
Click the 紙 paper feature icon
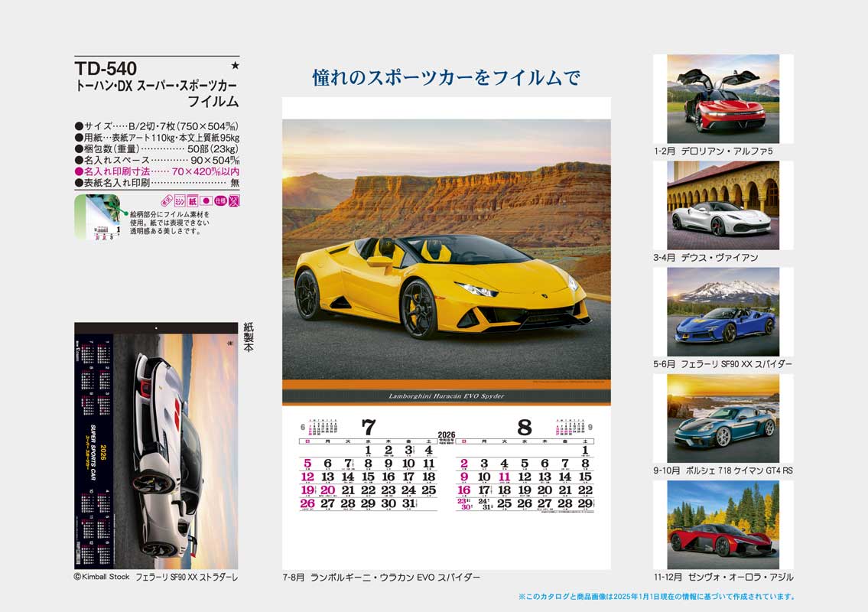pos(193,200)
